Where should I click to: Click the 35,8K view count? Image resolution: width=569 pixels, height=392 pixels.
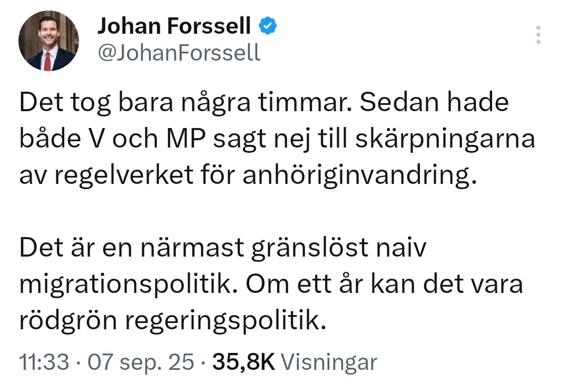click(243, 362)
